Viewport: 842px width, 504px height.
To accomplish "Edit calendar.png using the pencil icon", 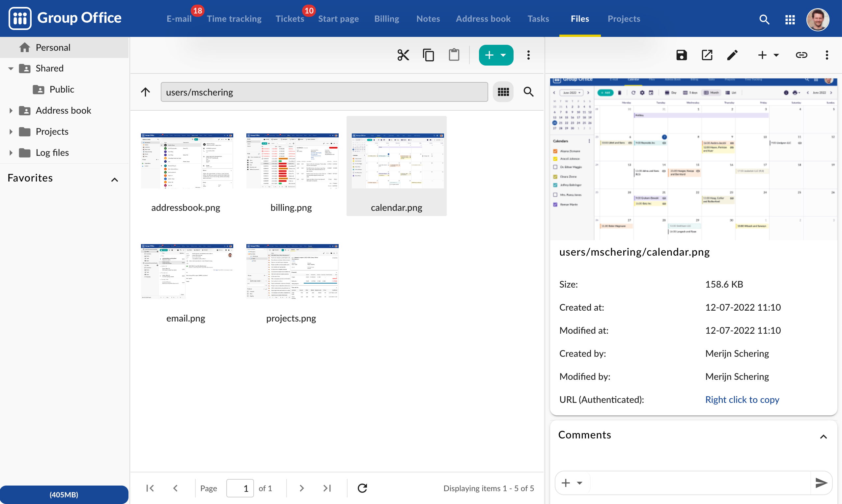I will click(732, 55).
